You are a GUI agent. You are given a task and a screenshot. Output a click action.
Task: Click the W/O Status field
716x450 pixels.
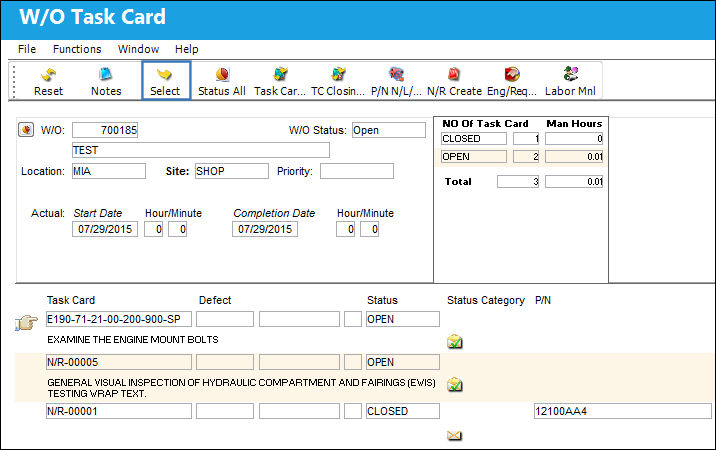pyautogui.click(x=389, y=130)
